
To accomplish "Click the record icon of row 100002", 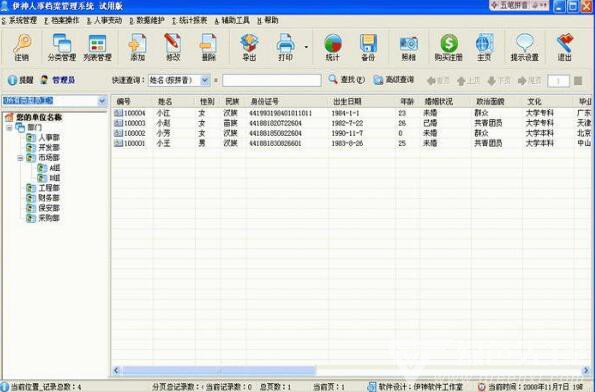I will click(118, 133).
